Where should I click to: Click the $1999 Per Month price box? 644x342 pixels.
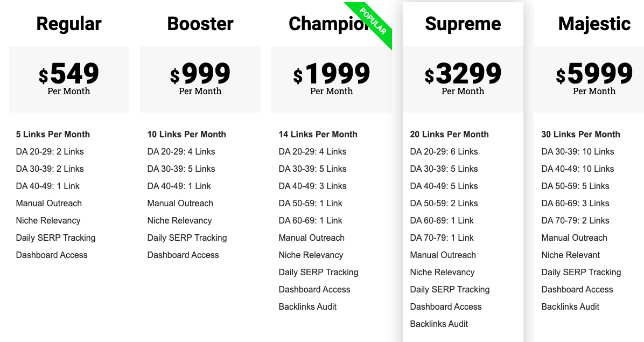pos(332,79)
